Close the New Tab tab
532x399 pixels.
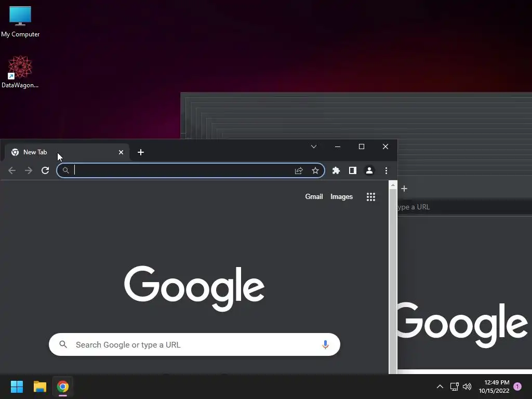[121, 152]
